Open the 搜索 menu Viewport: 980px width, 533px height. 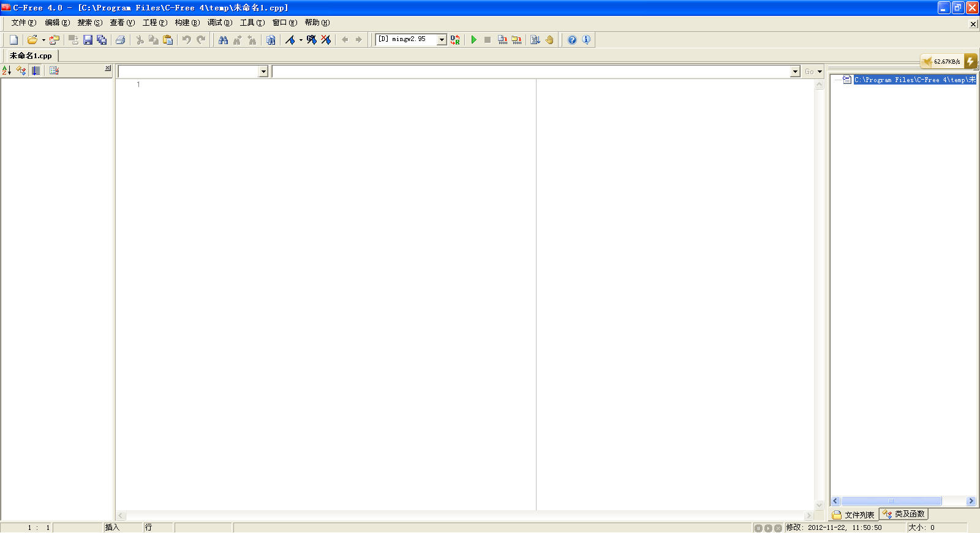[89, 23]
